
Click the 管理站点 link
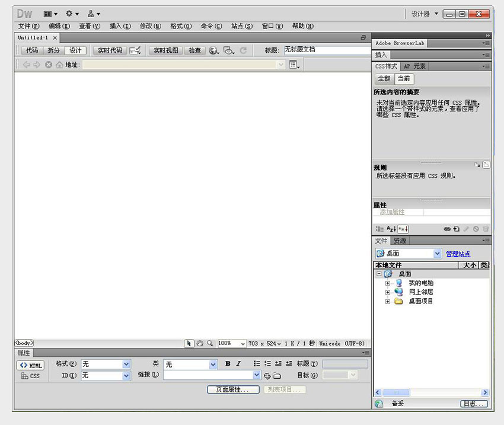pos(458,254)
